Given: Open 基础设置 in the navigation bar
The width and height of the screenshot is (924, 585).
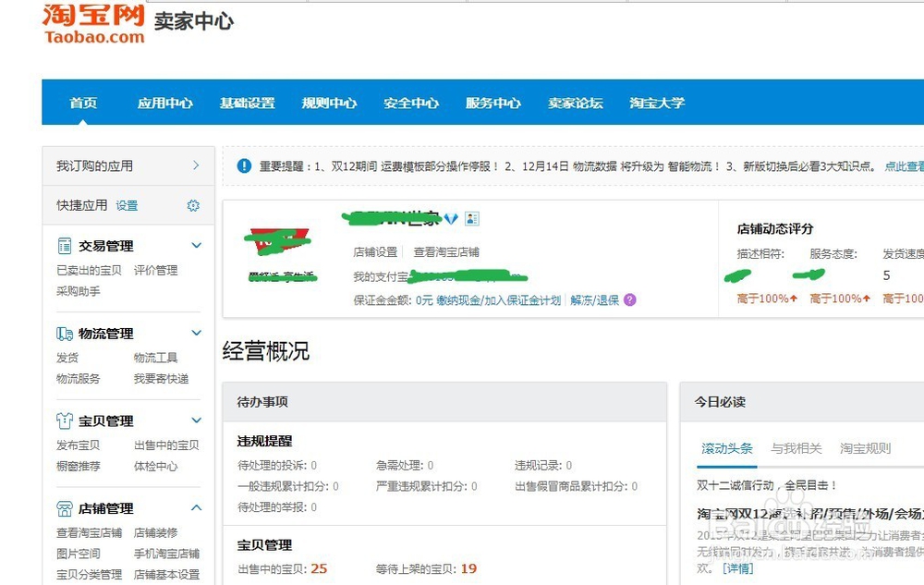Looking at the screenshot, I should coord(247,104).
